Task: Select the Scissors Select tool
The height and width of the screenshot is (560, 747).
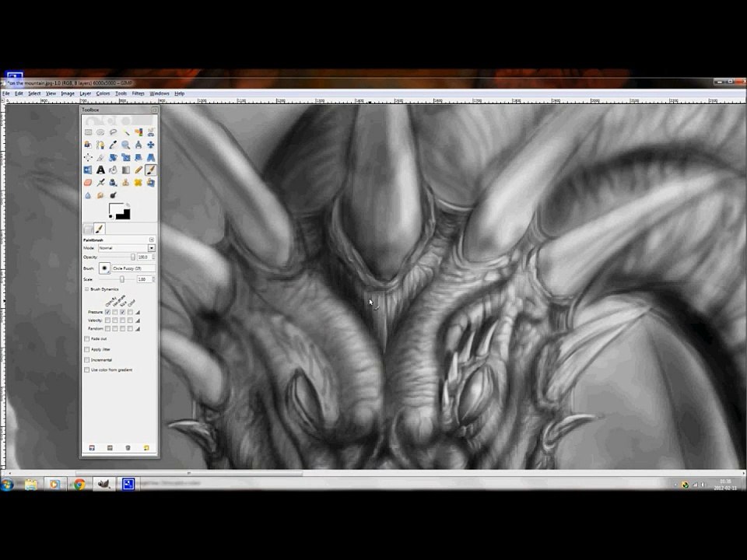Action: 150,132
